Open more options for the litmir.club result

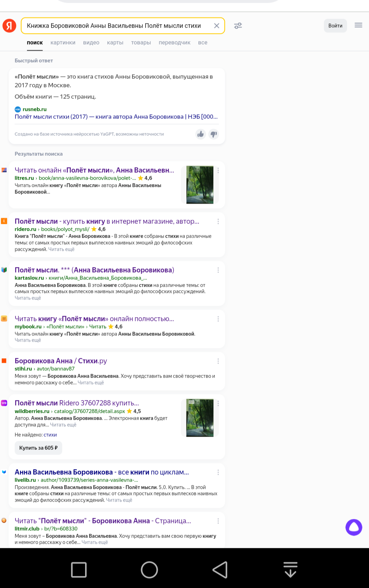click(x=218, y=521)
